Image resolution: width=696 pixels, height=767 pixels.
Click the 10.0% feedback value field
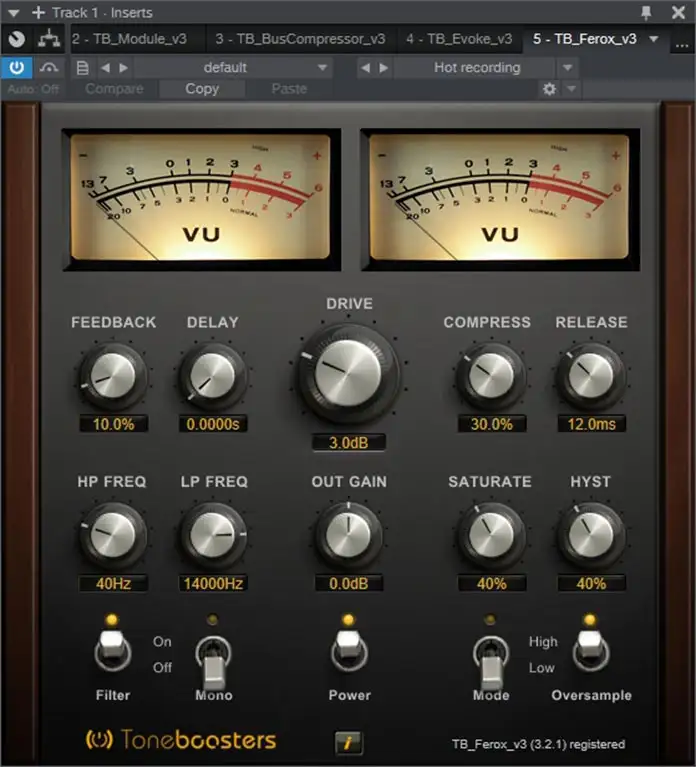pyautogui.click(x=113, y=424)
